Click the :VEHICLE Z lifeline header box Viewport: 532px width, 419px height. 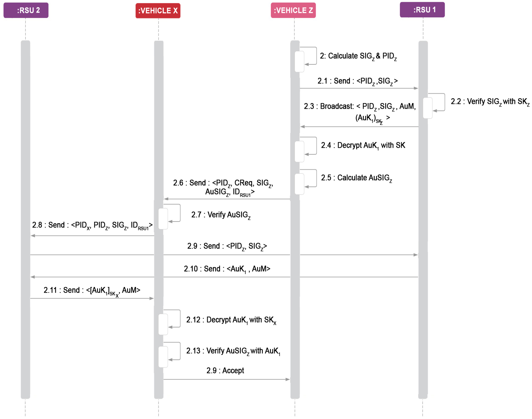[x=293, y=10]
